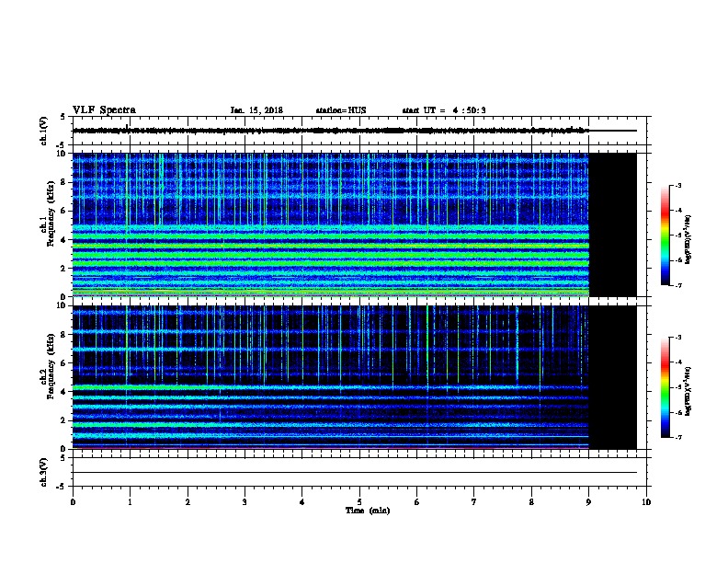The image size is (728, 563).
Task: Click the "8" kHz tick on ch.2 frequency axis
Action: click(65, 335)
